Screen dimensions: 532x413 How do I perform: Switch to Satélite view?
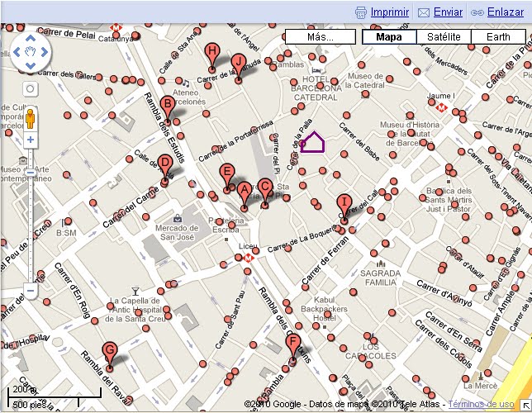point(444,36)
